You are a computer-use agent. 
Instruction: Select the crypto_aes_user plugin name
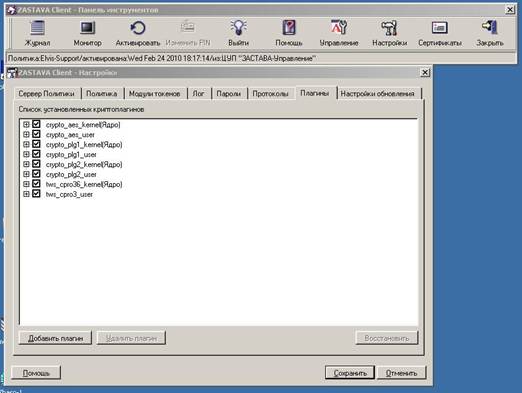[70, 135]
